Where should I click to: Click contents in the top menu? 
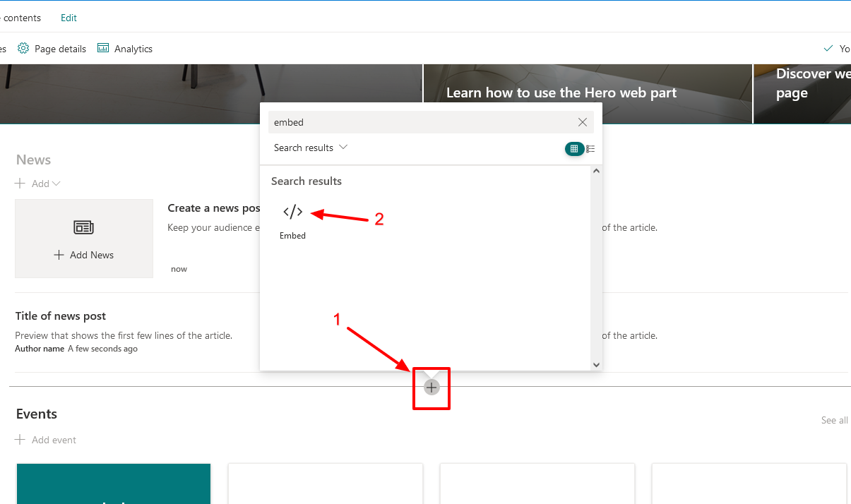pos(21,18)
